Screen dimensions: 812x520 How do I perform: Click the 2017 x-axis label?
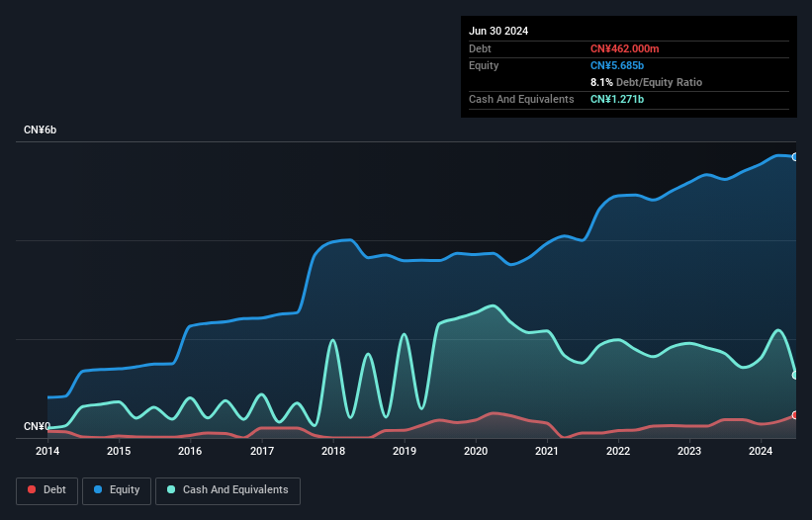coord(262,451)
